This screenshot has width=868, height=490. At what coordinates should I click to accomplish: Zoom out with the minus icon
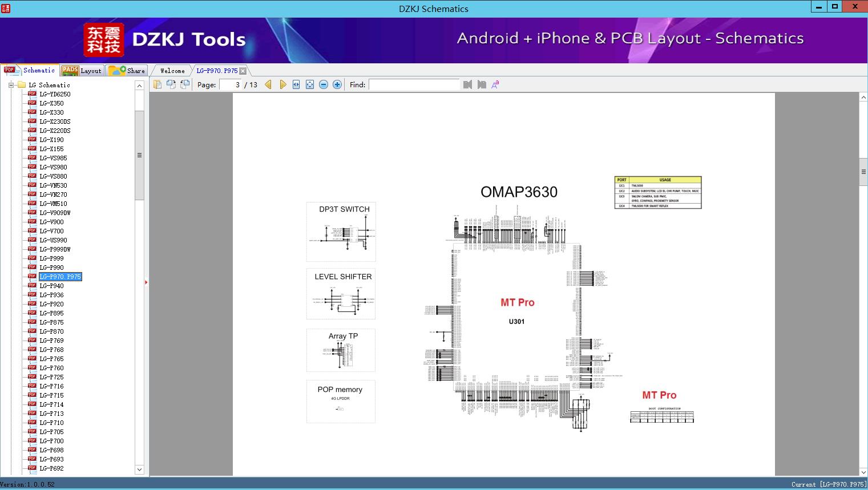point(324,84)
